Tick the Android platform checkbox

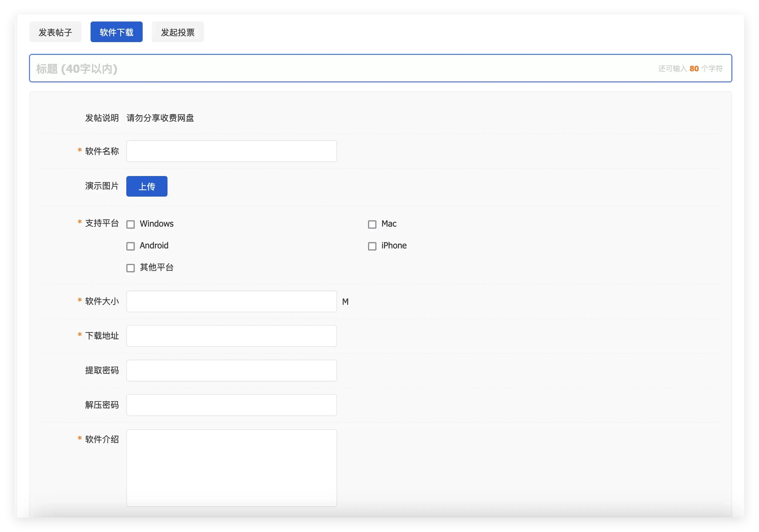click(x=131, y=246)
